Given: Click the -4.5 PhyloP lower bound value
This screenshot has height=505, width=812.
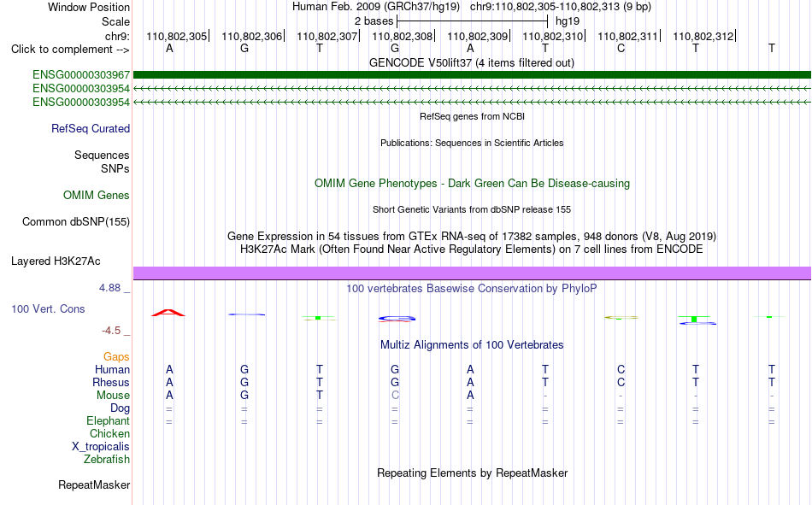Looking at the screenshot, I should point(111,331).
